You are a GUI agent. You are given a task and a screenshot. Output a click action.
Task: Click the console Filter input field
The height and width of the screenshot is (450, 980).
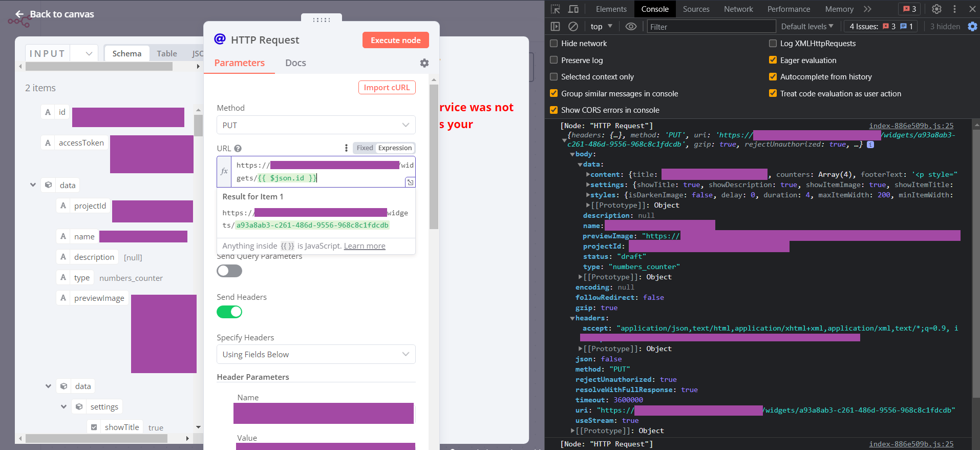(711, 27)
